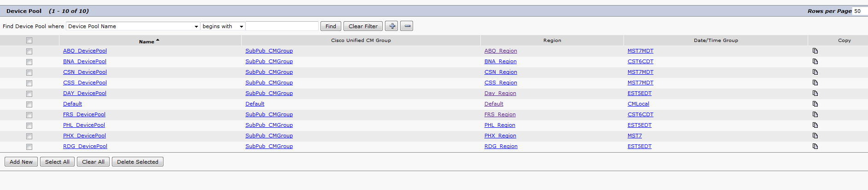Open the PHL_DevicePool link
This screenshot has height=190, width=868.
[x=84, y=125]
